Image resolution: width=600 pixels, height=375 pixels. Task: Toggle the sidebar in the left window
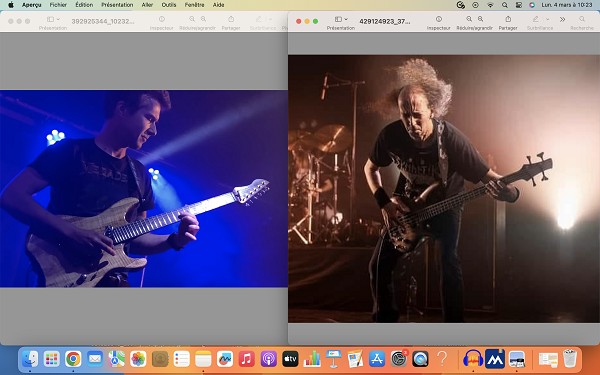click(50, 19)
